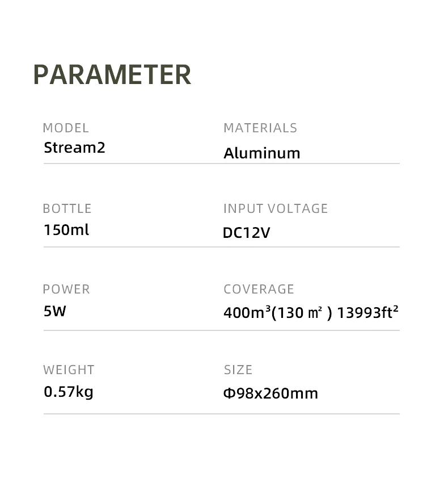Viewport: 448px width, 503px height.
Task: Select the COVERAGE label
Action: [x=259, y=290]
